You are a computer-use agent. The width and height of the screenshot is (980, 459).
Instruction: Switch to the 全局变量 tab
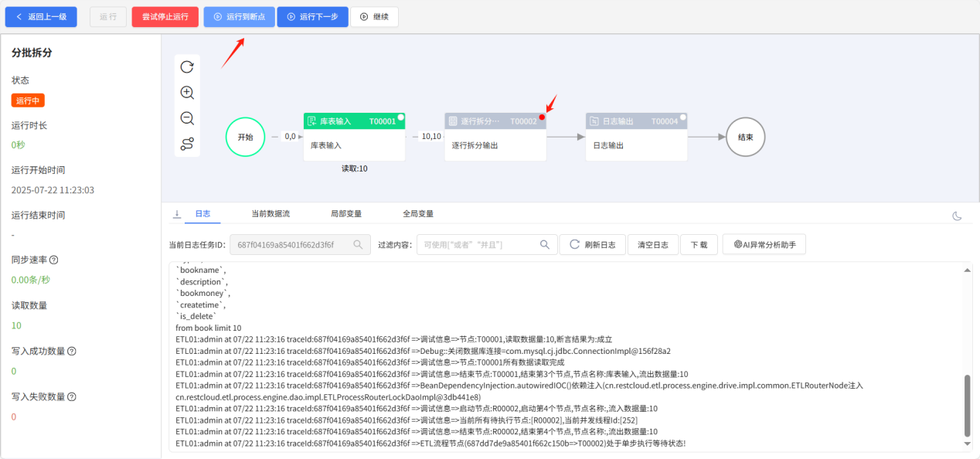point(418,214)
